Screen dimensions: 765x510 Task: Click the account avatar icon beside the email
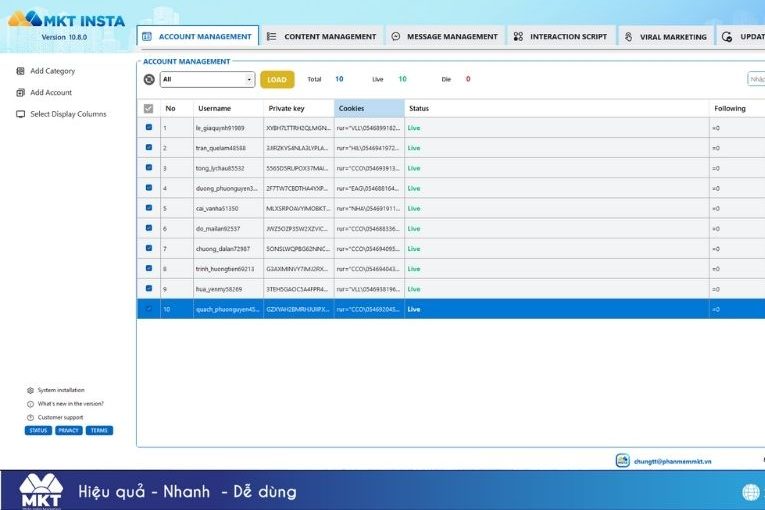coord(623,460)
